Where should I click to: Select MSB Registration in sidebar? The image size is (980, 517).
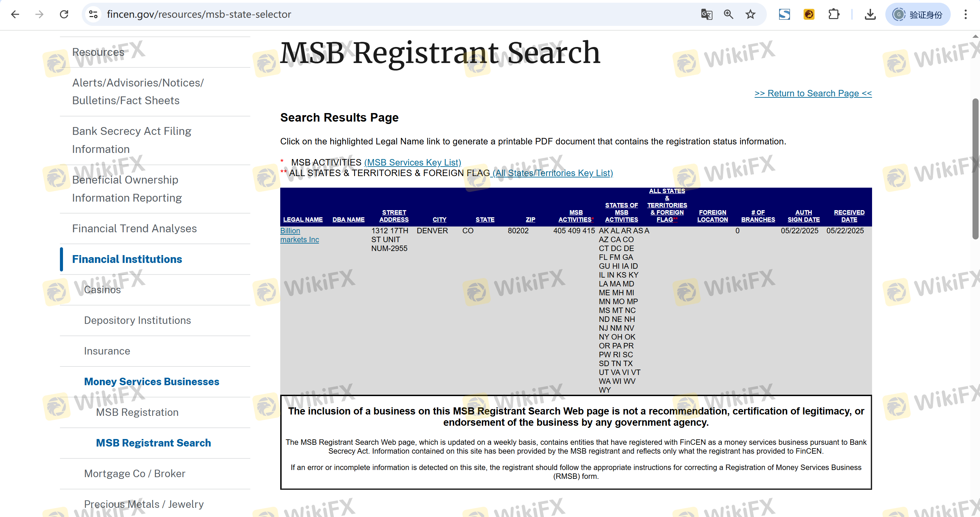[137, 412]
